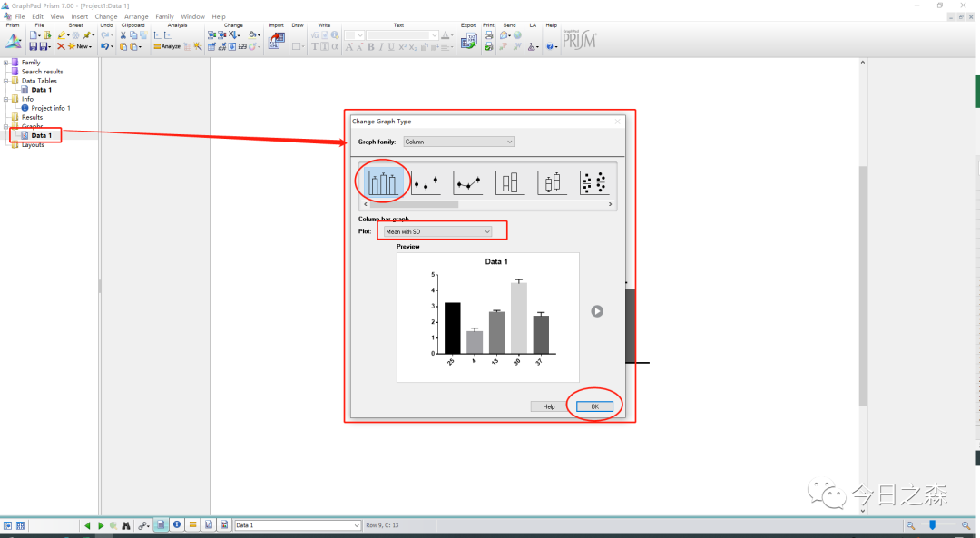Click the zoom out magnifier at bottom right
The image size is (980, 538).
pyautogui.click(x=911, y=525)
